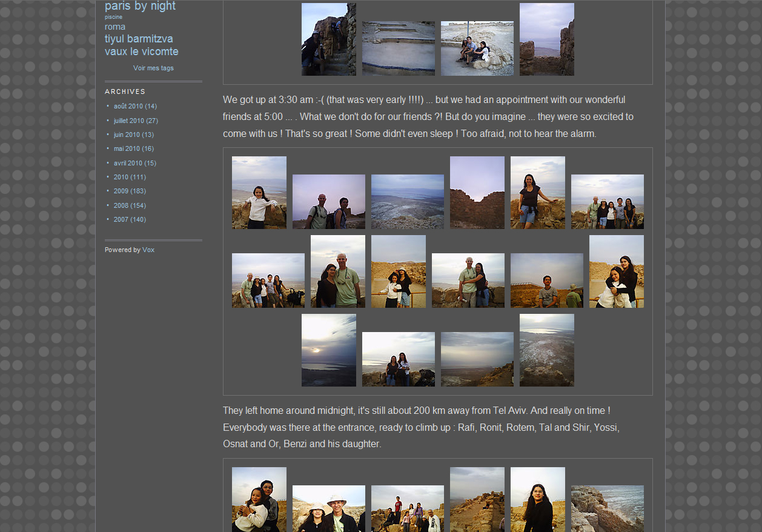
Task: Open the 'tiyul barmitzva' tag
Action: [139, 39]
